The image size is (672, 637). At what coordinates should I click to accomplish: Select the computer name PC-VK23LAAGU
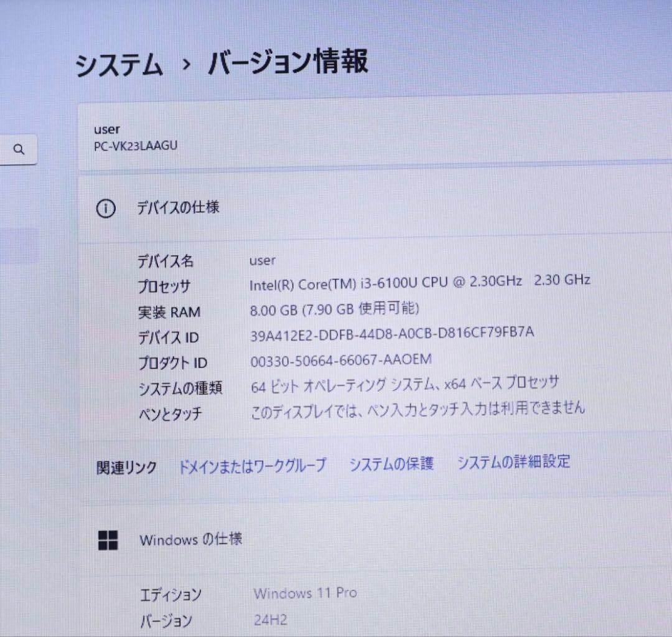pos(134,146)
